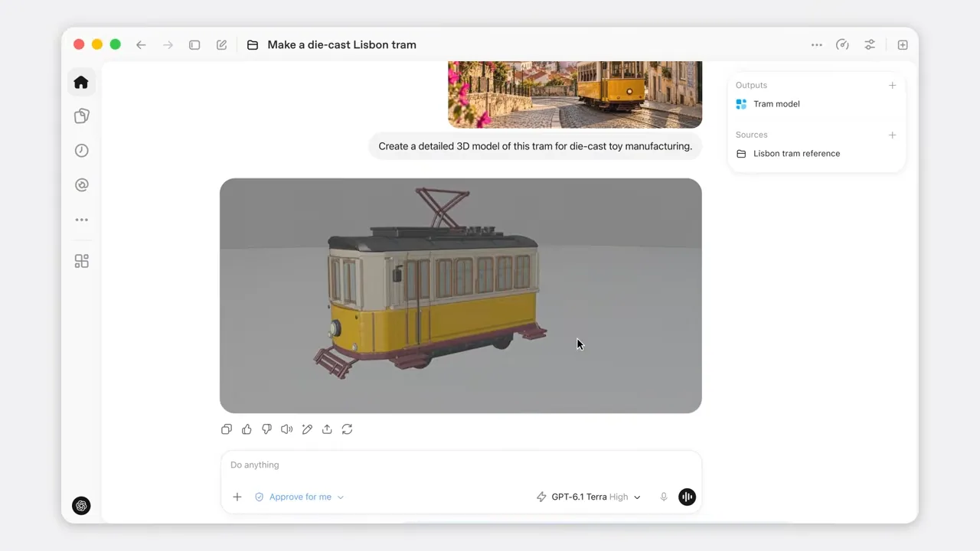Click the OpenAI logo profile icon
980x551 pixels.
[81, 506]
